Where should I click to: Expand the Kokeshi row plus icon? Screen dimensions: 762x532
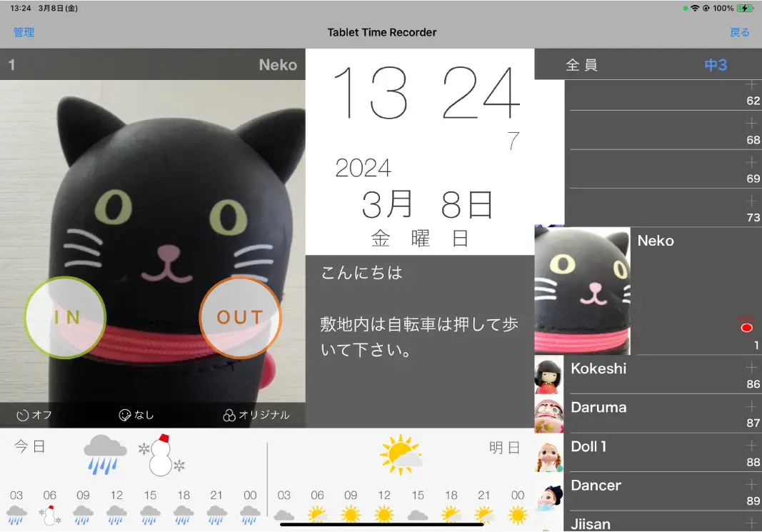(751, 368)
